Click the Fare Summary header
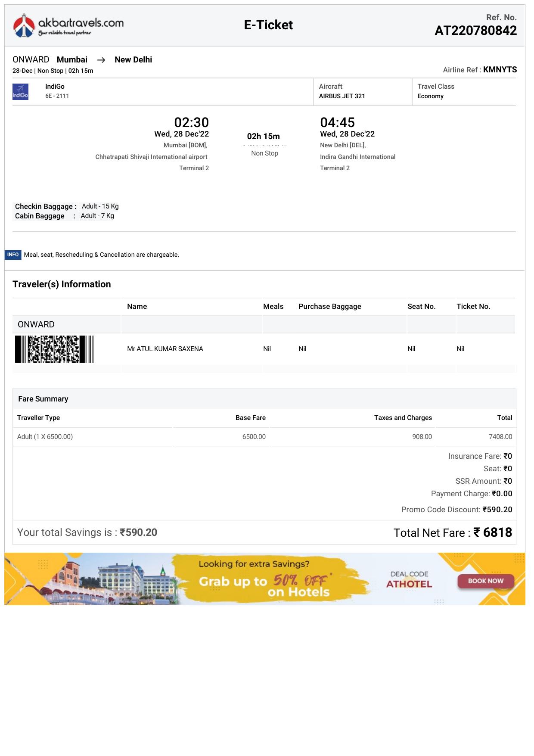Screen dimensions: 534x756 (x=43, y=399)
